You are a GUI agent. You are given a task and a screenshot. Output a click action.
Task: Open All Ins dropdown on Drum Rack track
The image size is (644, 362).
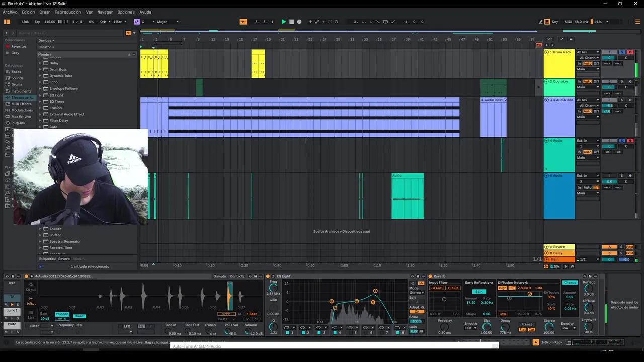[588, 52]
